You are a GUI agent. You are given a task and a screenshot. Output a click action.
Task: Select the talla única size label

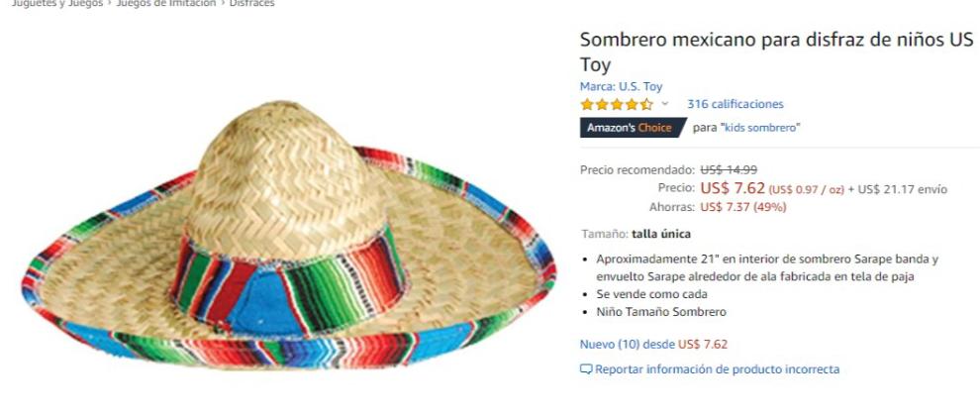click(x=660, y=234)
